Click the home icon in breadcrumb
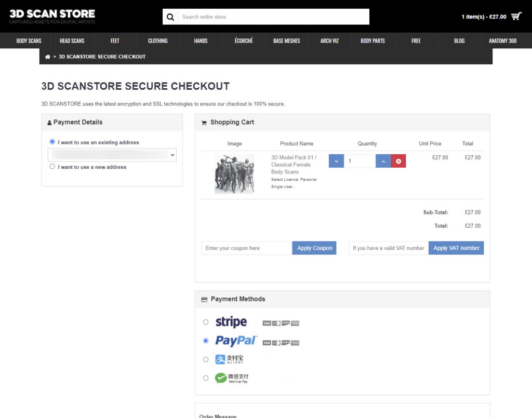 [x=48, y=57]
